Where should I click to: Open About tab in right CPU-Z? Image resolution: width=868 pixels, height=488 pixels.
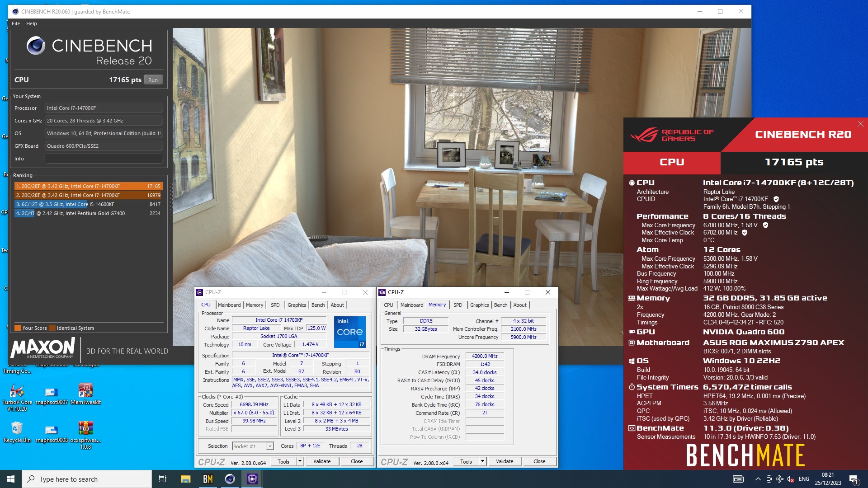519,305
